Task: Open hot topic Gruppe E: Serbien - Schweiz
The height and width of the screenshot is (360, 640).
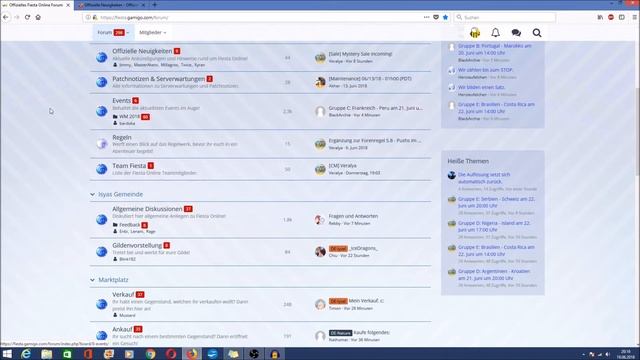Action: pos(496,202)
